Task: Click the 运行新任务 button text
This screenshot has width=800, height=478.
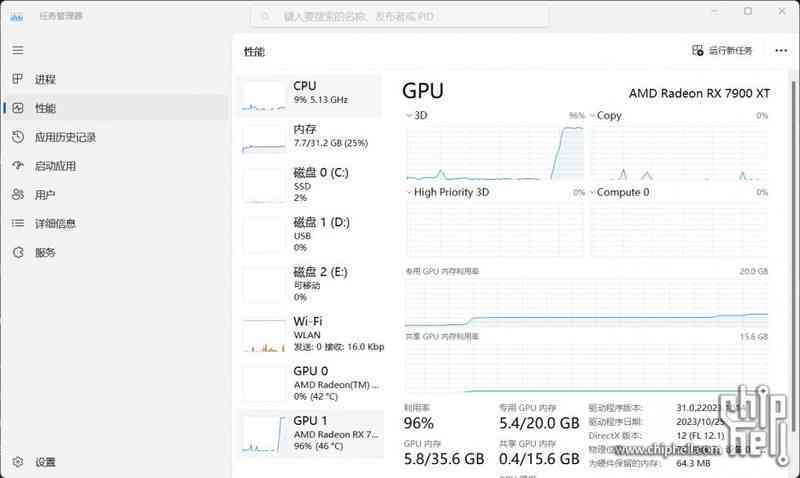Action: point(730,50)
